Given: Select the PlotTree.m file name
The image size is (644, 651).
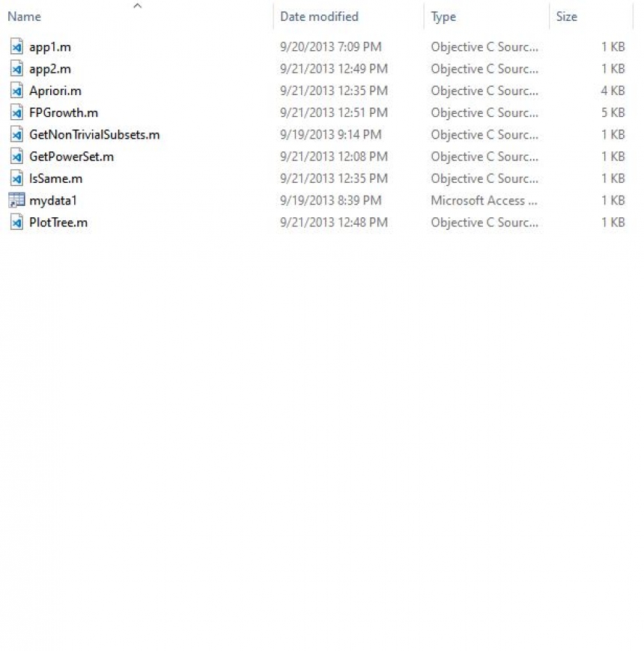Looking at the screenshot, I should (x=58, y=222).
